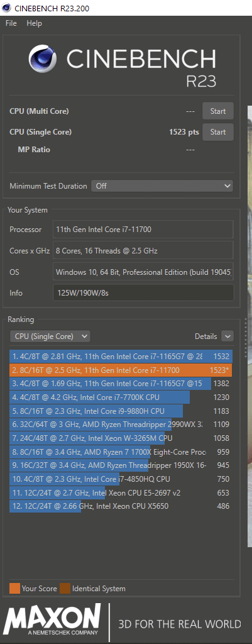Image resolution: width=252 pixels, height=644 pixels.
Task: Select ranking row 7 Xeon W-3265M
Action: point(121,438)
